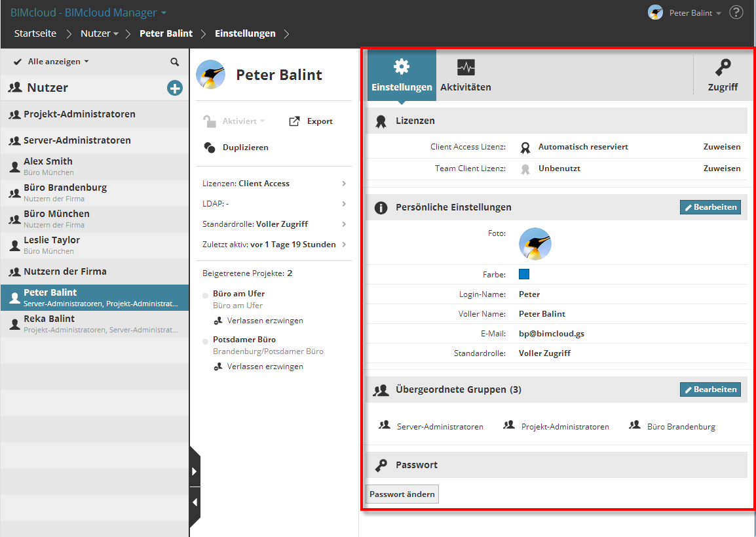This screenshot has width=756, height=537.
Task: Click the Team Client Lizenz badge icon
Action: 525,169
